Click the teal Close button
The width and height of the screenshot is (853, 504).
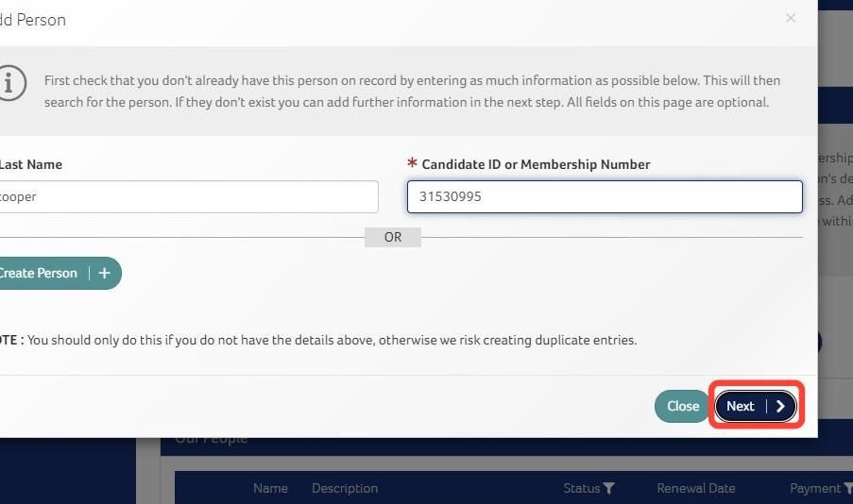tap(683, 406)
